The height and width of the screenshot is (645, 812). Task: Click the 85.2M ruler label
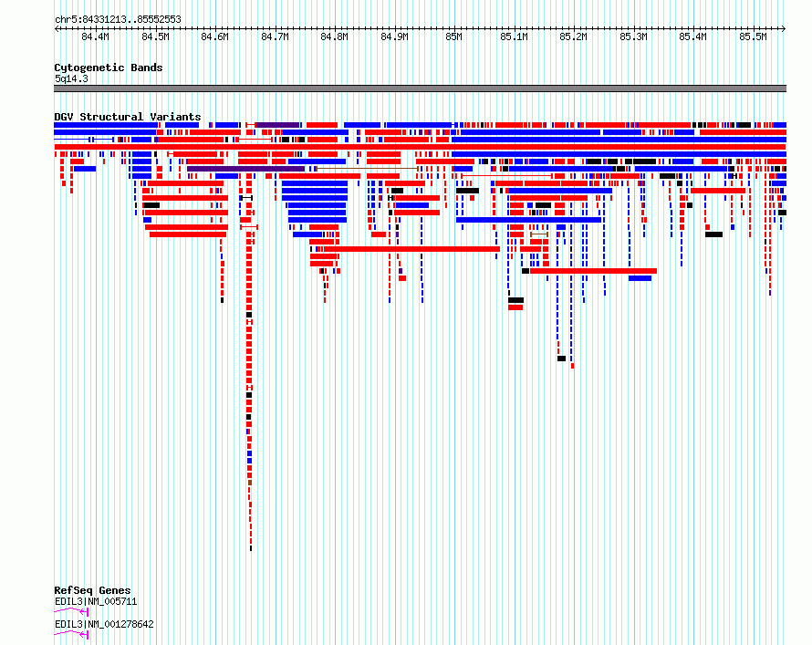coord(574,36)
